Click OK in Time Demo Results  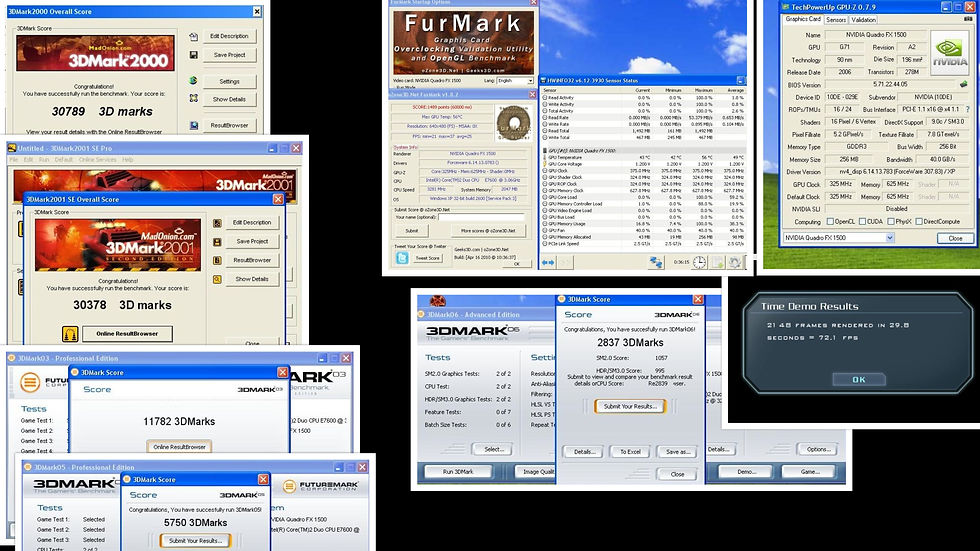point(859,380)
